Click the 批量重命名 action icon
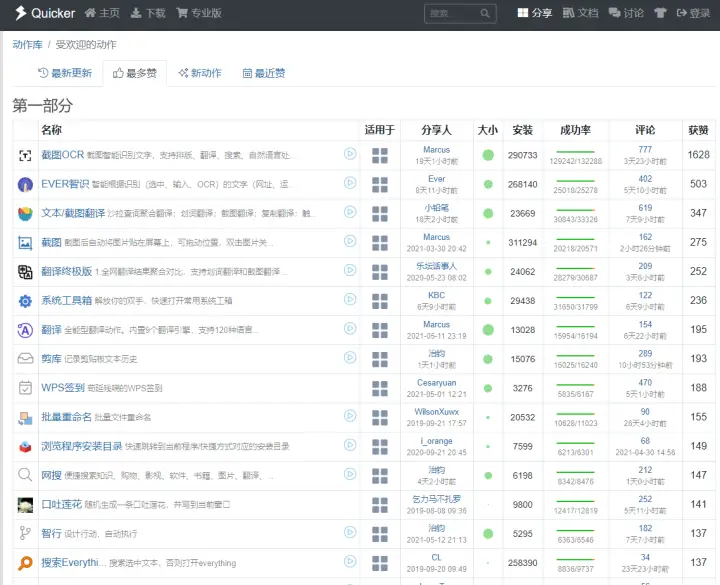Screen dimensions: 720x585 click(x=25, y=417)
